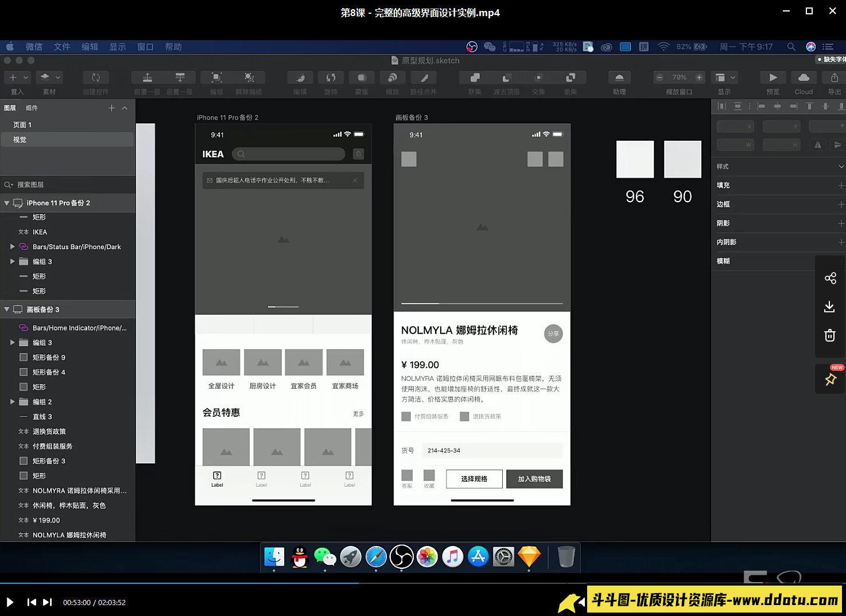846x616 pixels.
Task: Skip to next video track button
Action: click(x=47, y=602)
